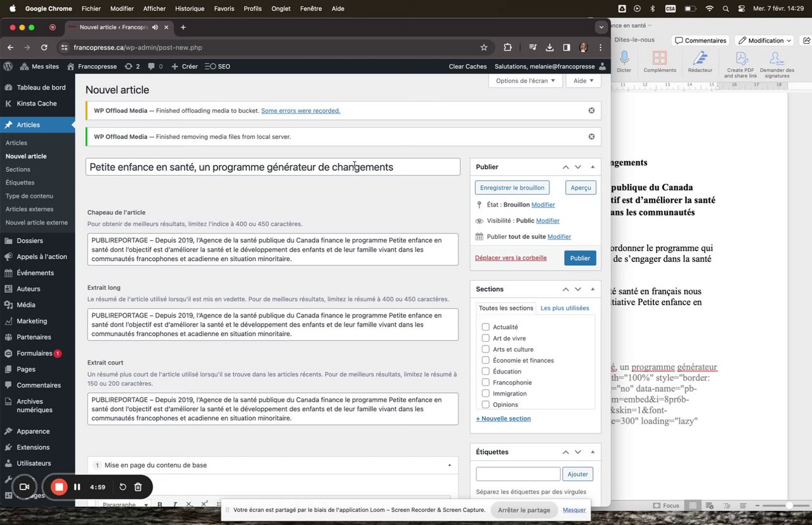Open Rédacteur in Word ribbon
The height and width of the screenshot is (525, 812).
coord(700,62)
